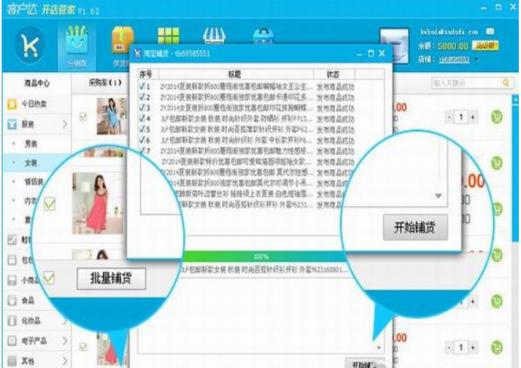This screenshot has height=368, width=521.
Task: Select the 小商品 category icon in the sidebar
Action: (12, 280)
